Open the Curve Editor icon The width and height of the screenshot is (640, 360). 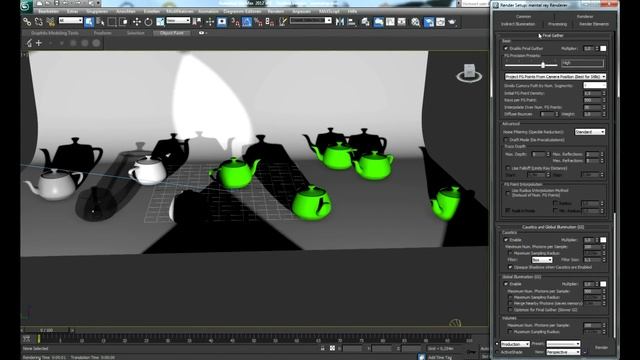pyautogui.click(x=390, y=22)
